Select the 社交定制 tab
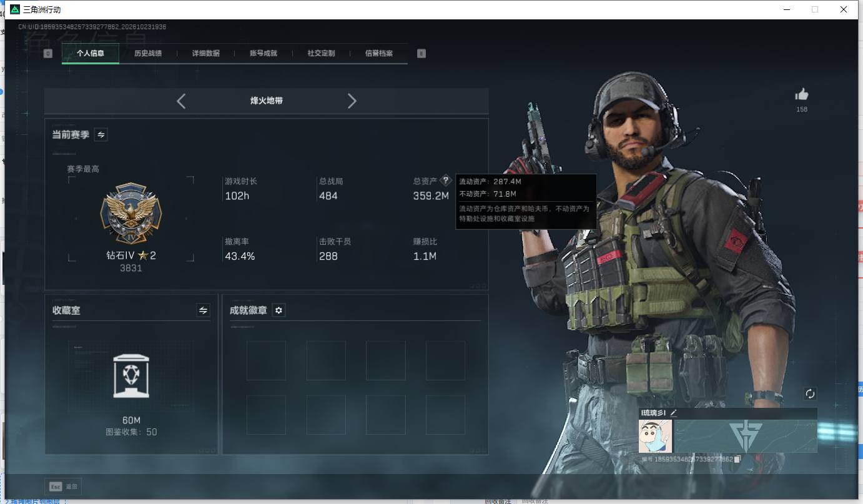The height and width of the screenshot is (504, 863). 321,53
